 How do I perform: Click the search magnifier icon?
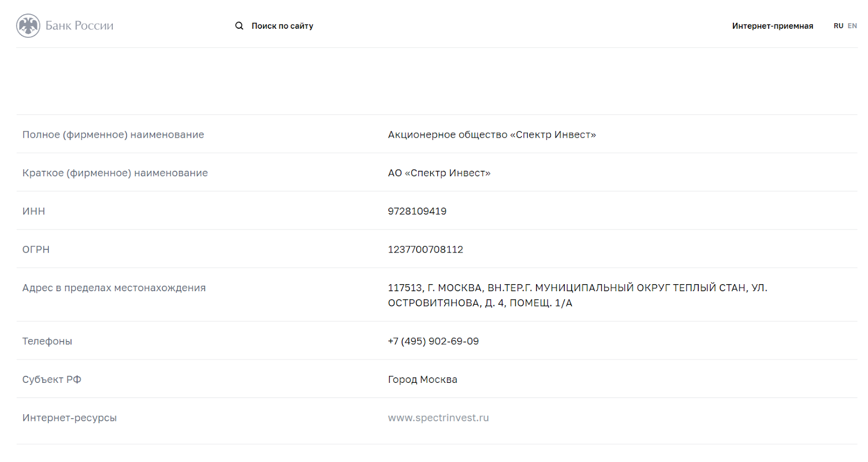click(239, 25)
